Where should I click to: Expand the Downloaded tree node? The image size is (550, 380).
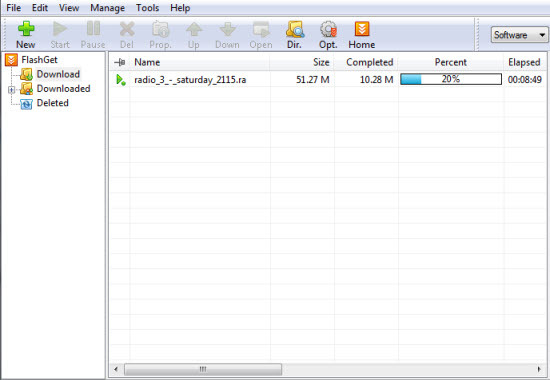click(11, 90)
